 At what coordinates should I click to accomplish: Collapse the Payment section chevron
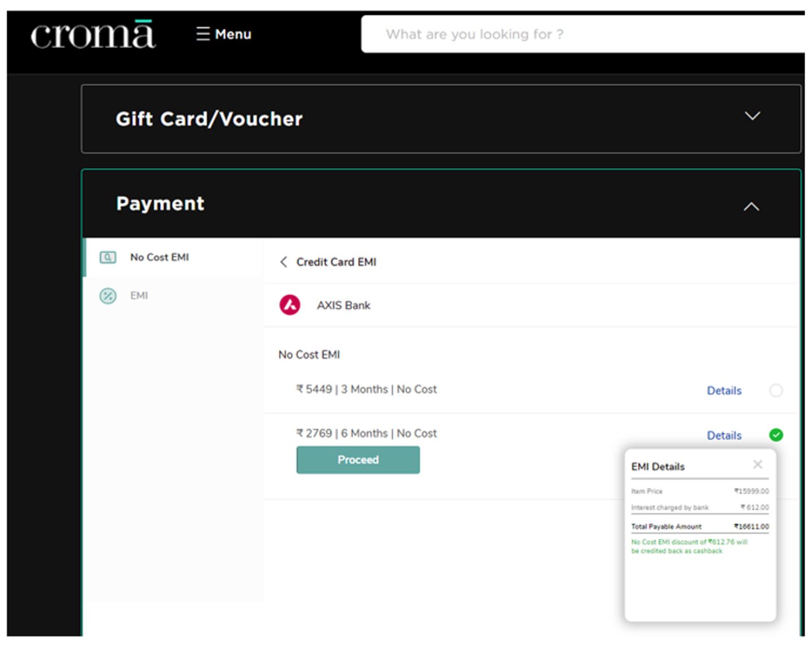(x=751, y=207)
